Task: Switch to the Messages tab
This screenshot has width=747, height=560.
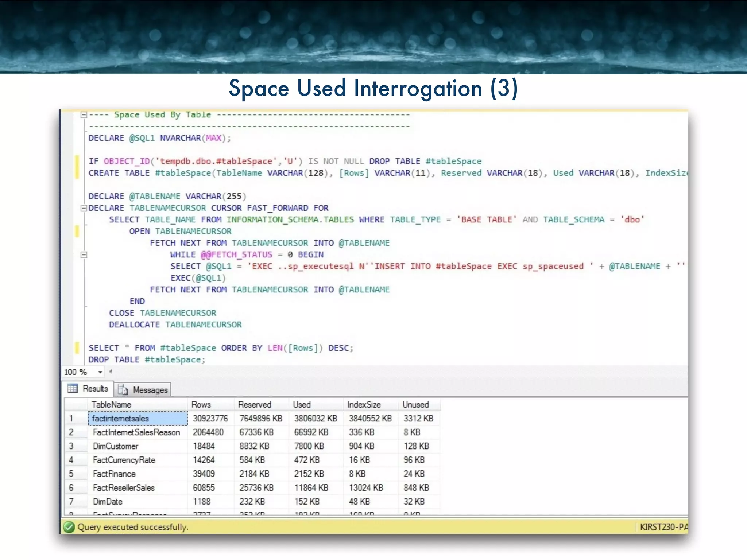Action: [150, 390]
